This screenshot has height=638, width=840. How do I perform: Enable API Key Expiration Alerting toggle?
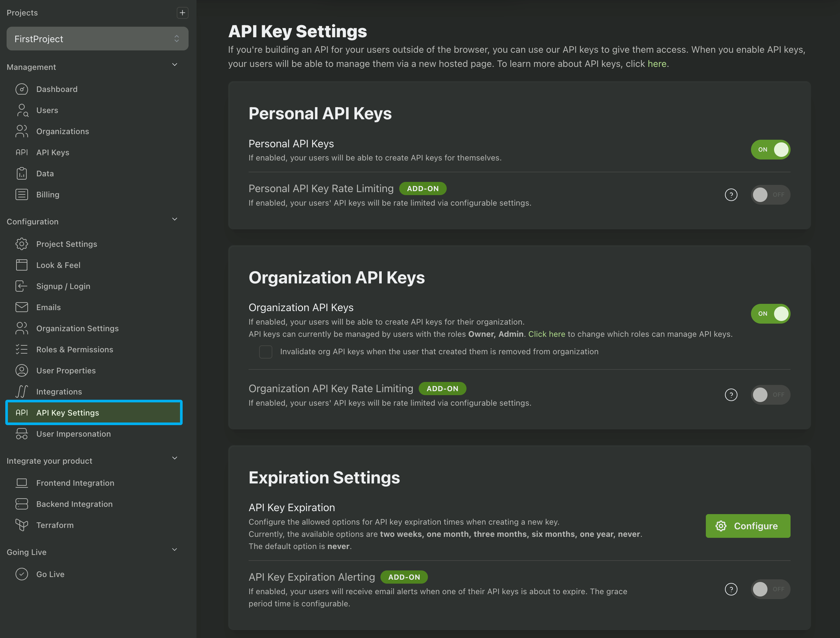[770, 589]
